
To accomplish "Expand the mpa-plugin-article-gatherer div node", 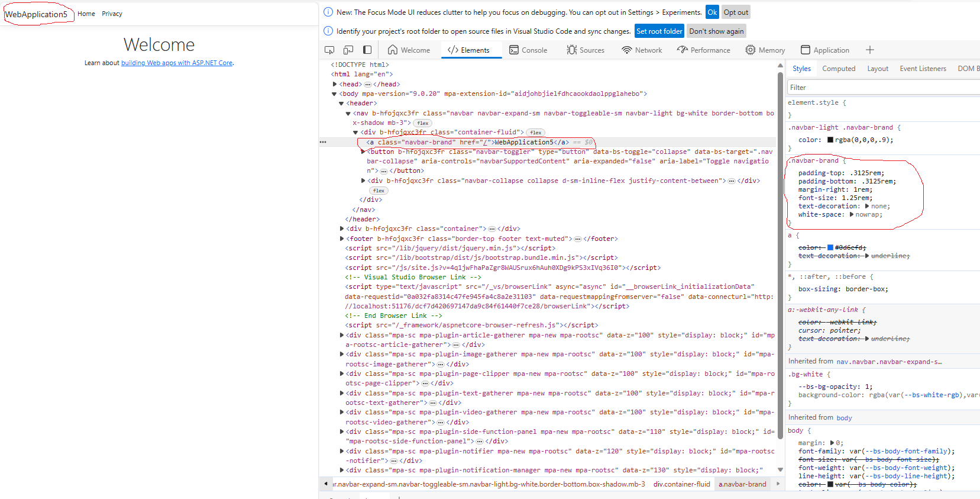I will tap(342, 335).
